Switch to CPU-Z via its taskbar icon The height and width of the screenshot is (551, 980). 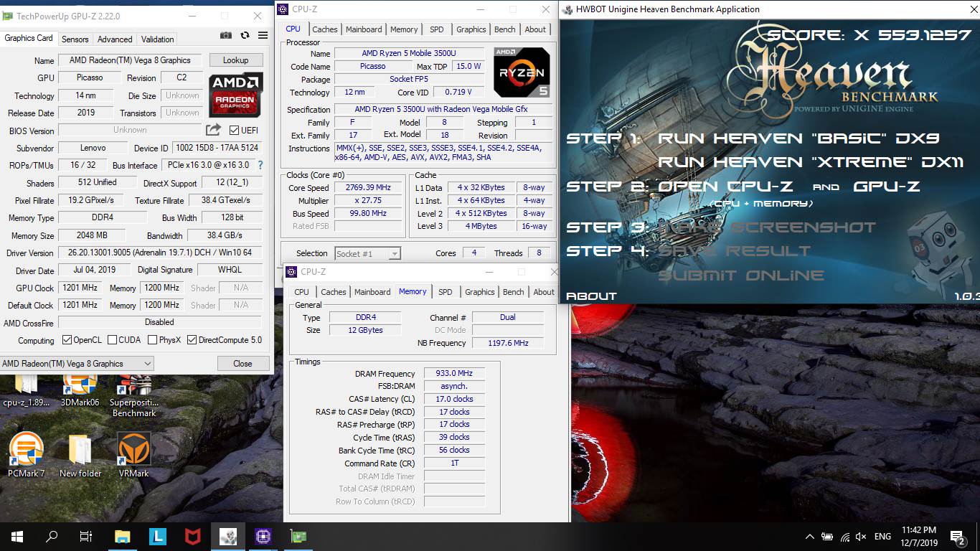[x=263, y=536]
